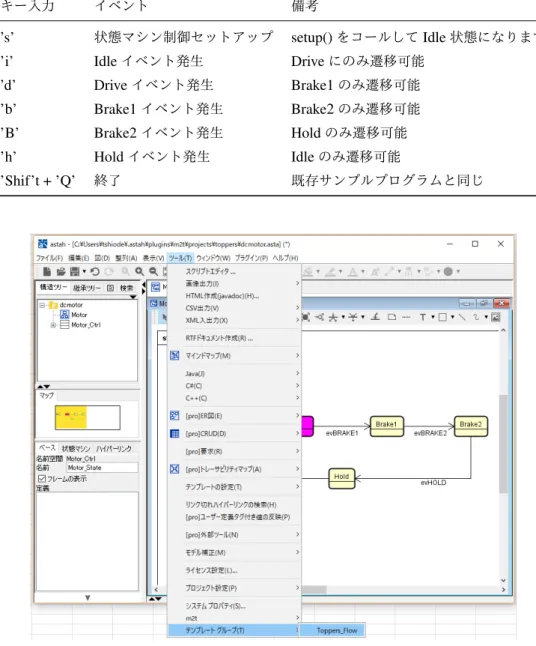Expand the Motor_Ctrl tree node
The width and height of the screenshot is (536, 646).
point(53,325)
